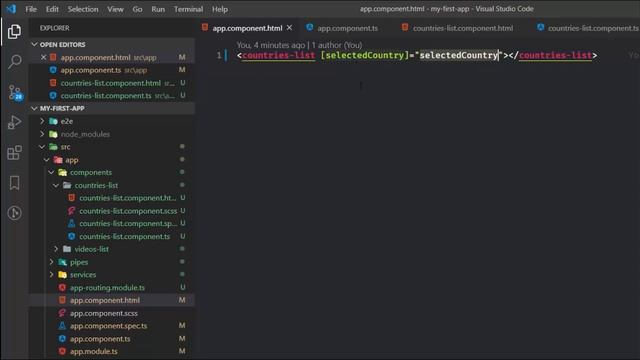Open the Extensions view
The image size is (640, 360).
pos(14,153)
